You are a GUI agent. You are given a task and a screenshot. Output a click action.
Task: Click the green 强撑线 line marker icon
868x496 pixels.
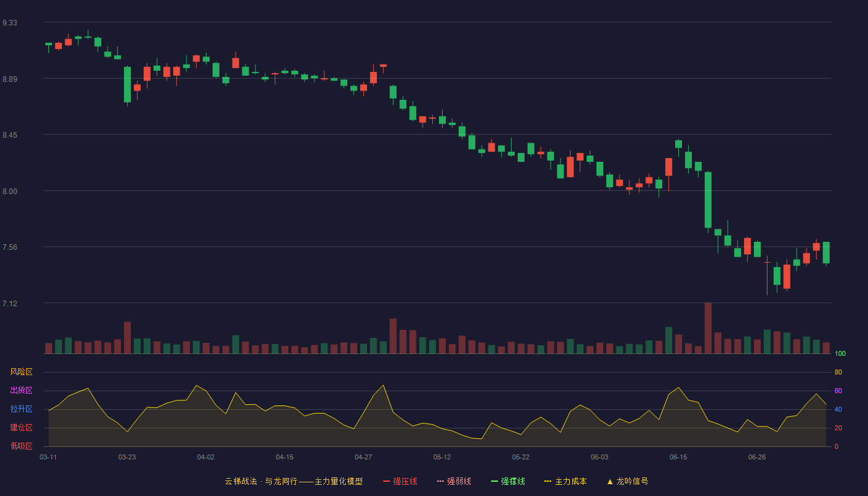click(494, 481)
